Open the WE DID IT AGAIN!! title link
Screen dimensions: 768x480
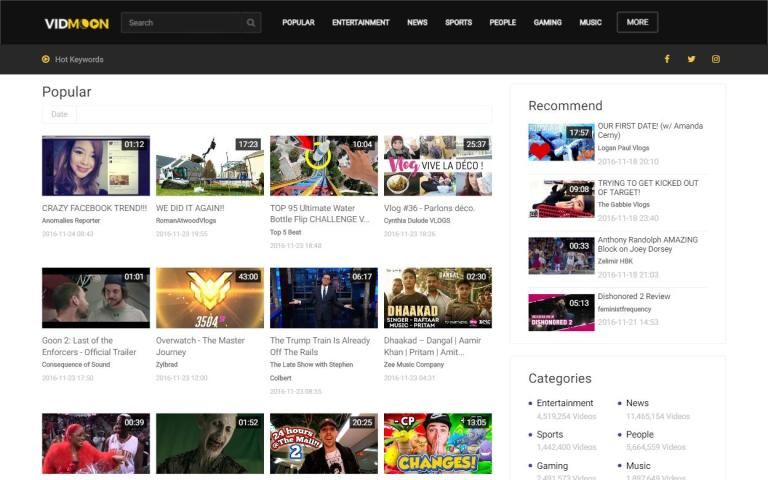[190, 208]
